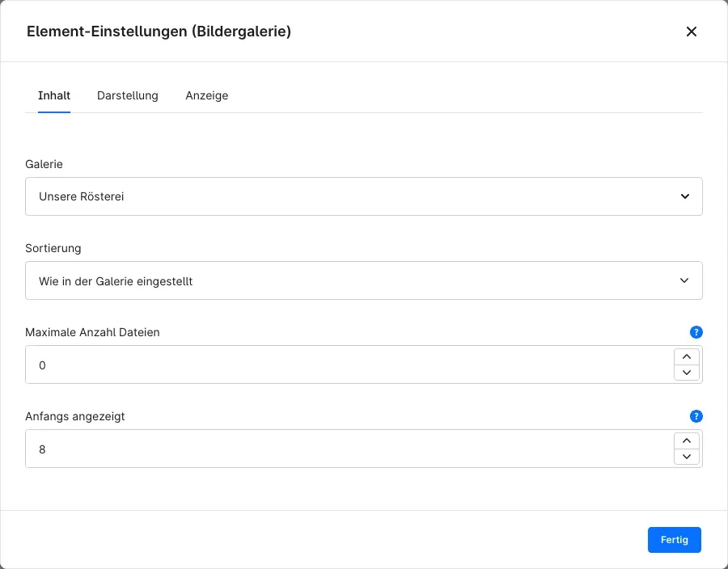Decrease the Maximale Anzahl Dateien value

click(687, 373)
